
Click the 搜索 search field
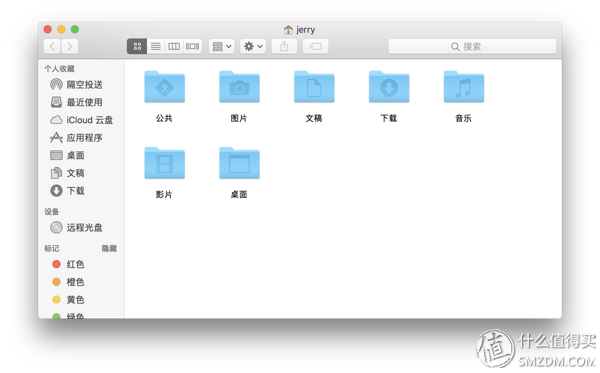click(x=472, y=46)
